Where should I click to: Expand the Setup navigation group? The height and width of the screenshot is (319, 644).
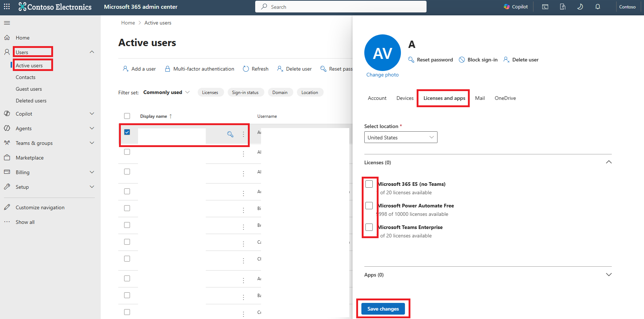[x=92, y=187]
